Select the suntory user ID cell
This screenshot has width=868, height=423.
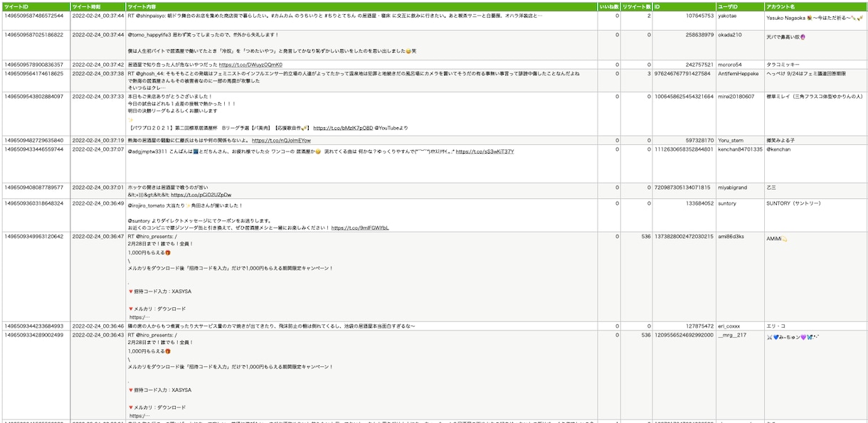click(x=740, y=215)
